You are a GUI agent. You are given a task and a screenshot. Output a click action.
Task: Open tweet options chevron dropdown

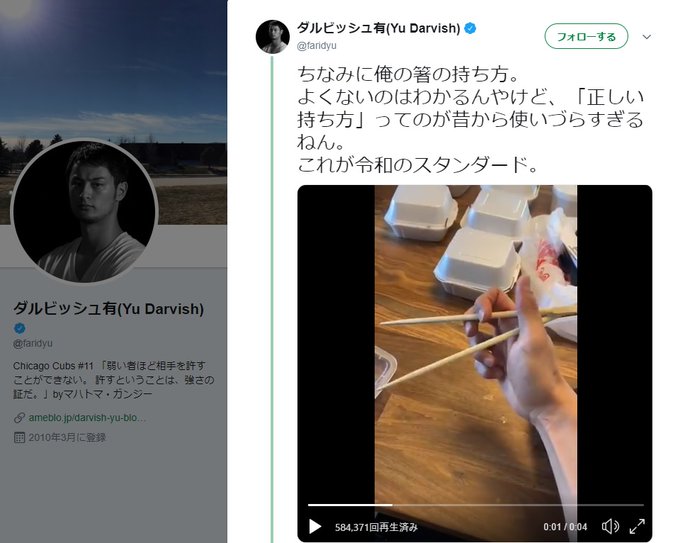[x=647, y=36]
